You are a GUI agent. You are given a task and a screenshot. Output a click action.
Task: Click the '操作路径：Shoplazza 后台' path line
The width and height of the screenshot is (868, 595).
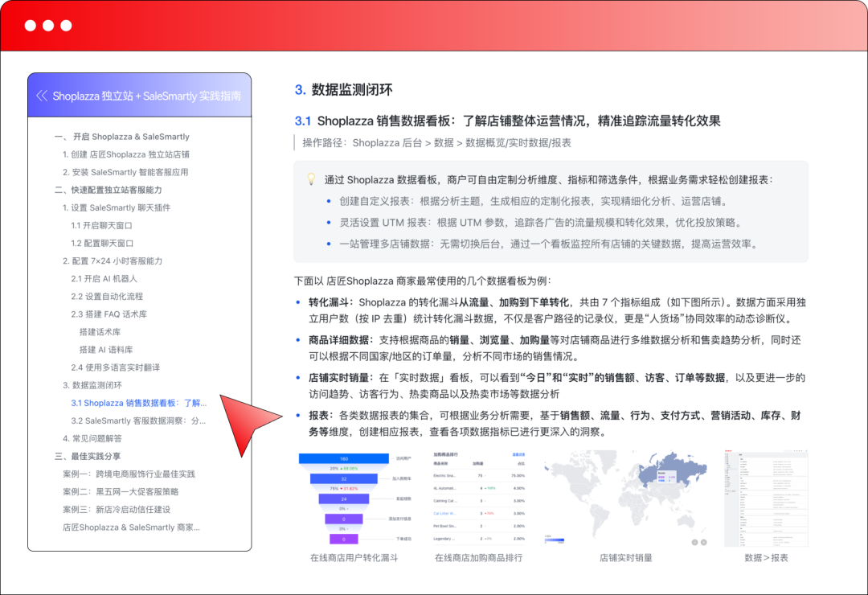coord(436,142)
